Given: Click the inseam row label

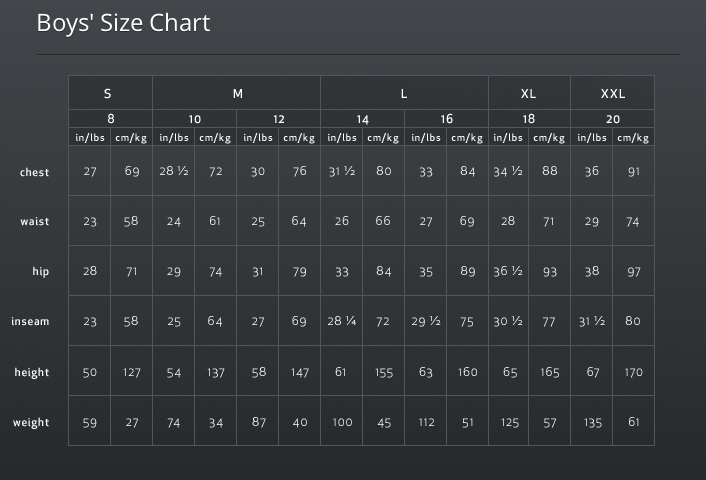Looking at the screenshot, I should pyautogui.click(x=30, y=322).
